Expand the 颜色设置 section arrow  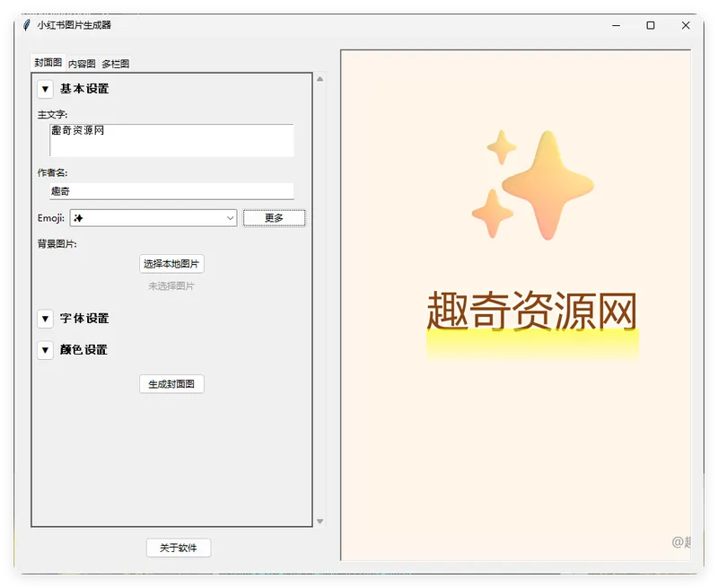pos(45,350)
